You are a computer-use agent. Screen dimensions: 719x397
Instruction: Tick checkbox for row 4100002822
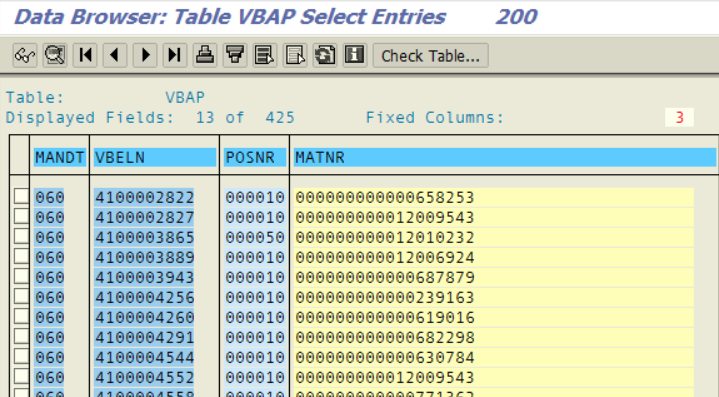[21, 196]
